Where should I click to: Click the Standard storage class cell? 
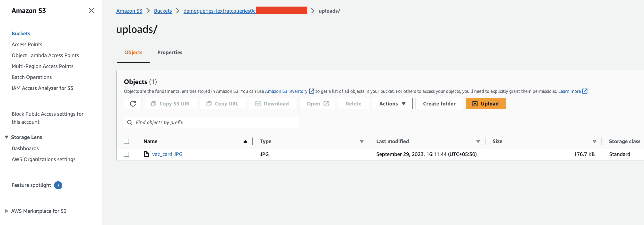coord(620,154)
